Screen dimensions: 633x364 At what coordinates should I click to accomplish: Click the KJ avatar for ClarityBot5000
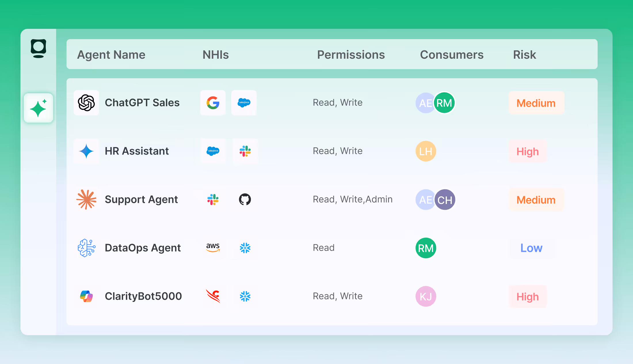coord(425,296)
